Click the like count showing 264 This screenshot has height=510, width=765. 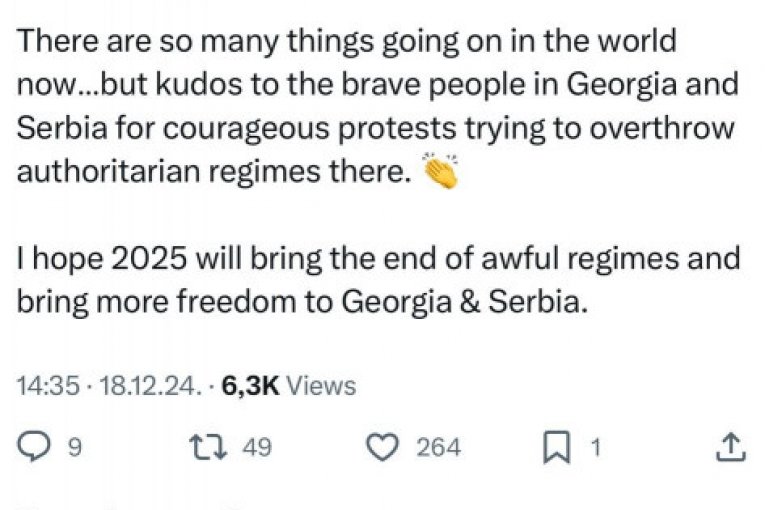[438, 448]
